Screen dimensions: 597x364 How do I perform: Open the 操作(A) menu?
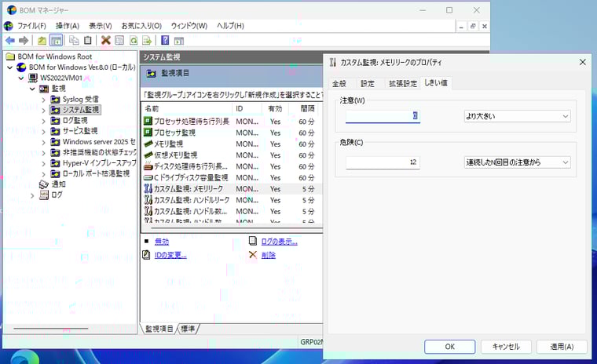(x=68, y=26)
